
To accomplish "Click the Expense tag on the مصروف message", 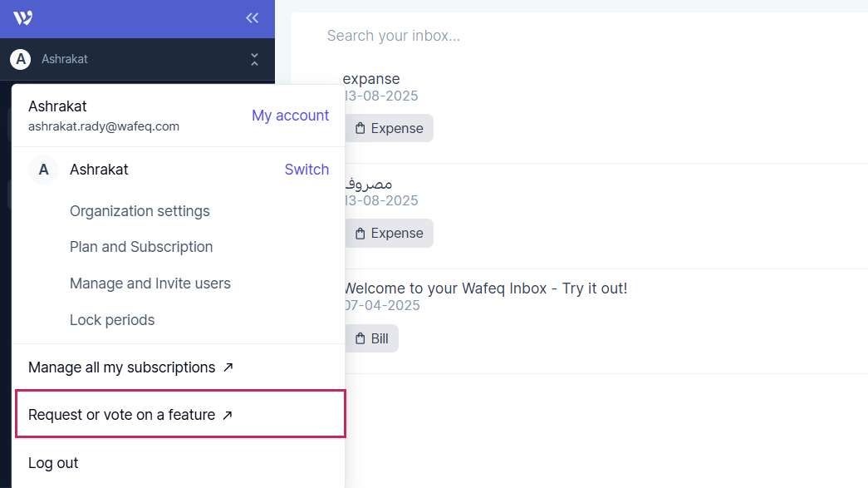I will pos(389,233).
